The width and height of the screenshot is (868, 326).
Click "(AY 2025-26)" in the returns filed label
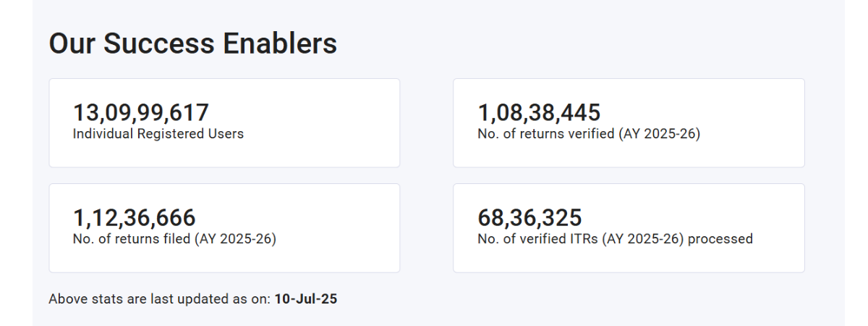240,239
